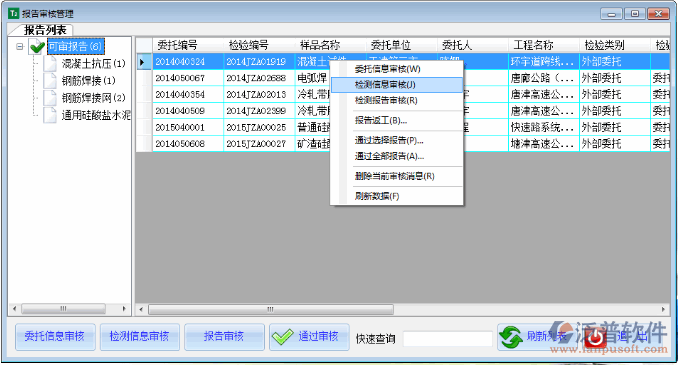Click the current row indicator arrow
The width and height of the screenshot is (678, 365).
point(142,62)
